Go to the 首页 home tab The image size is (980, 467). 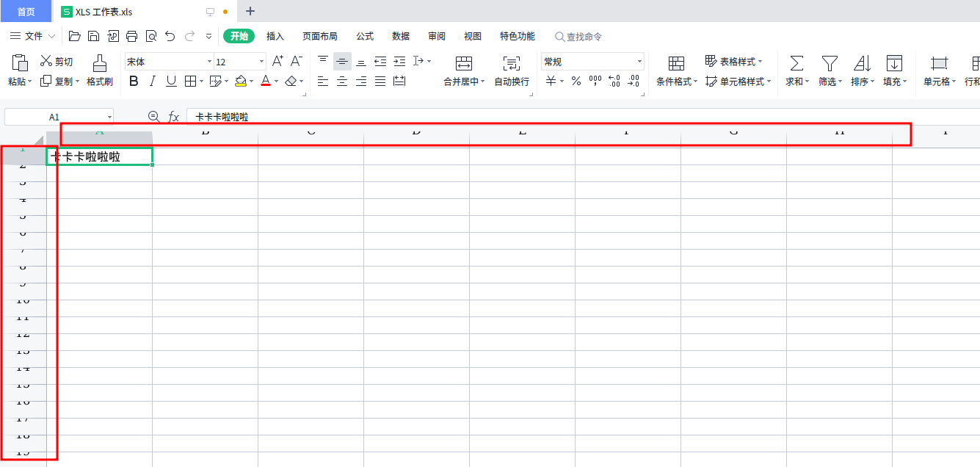click(x=26, y=12)
